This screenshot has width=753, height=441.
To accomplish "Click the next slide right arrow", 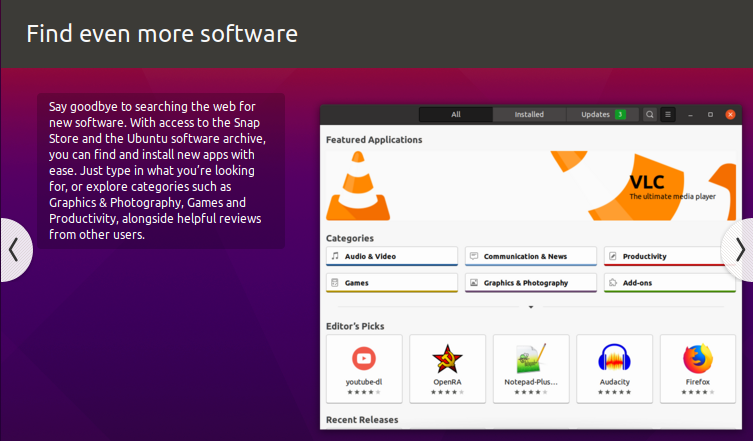I will tap(739, 249).
